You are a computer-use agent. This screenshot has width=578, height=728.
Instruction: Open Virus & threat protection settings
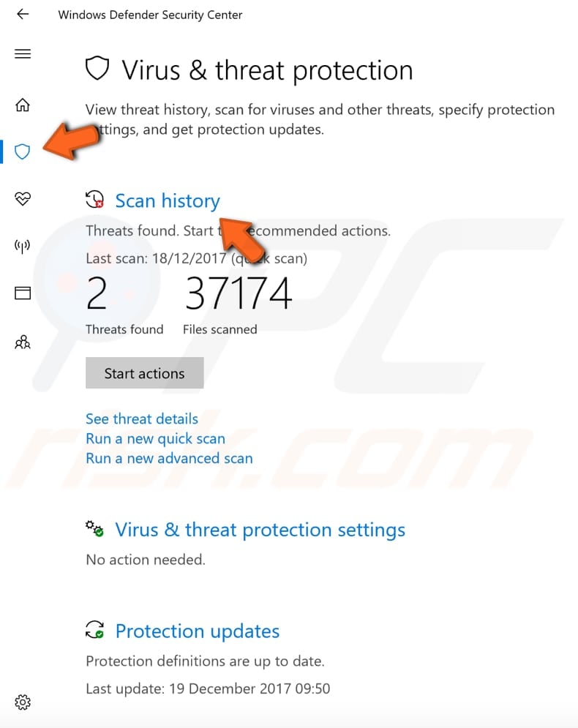tap(260, 530)
